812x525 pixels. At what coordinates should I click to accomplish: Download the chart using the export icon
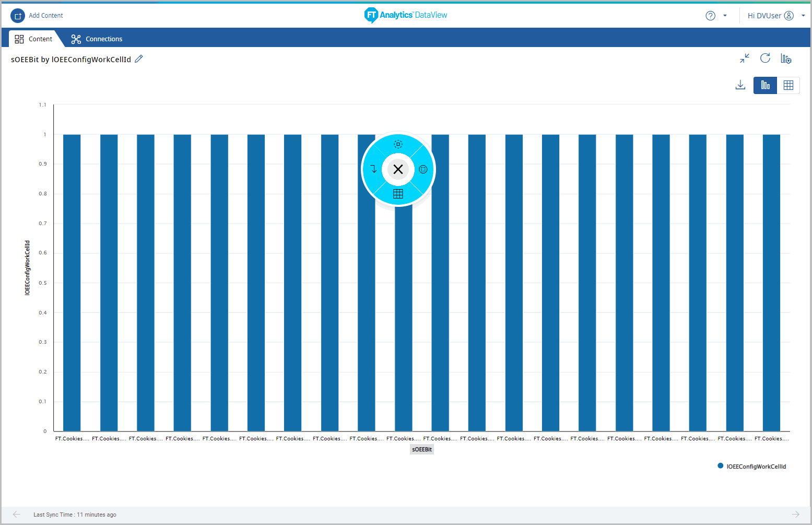(x=740, y=85)
